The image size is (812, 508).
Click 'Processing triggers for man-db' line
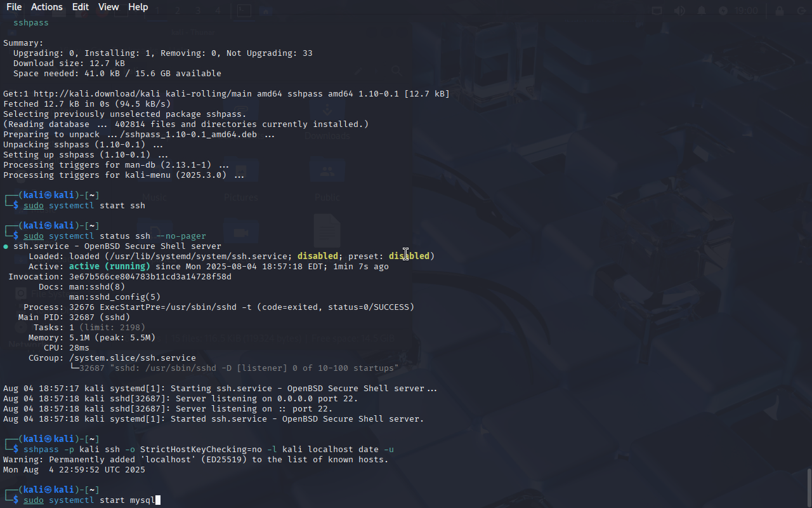(116, 165)
